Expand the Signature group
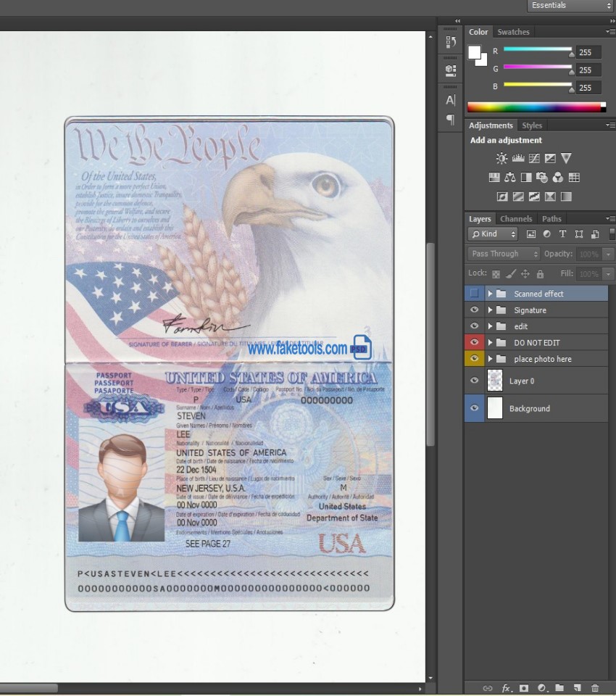The height and width of the screenshot is (696, 616). 491,310
